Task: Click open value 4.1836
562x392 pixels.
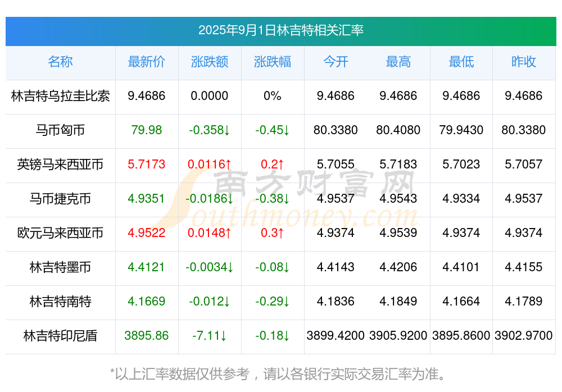Action: click(x=336, y=301)
